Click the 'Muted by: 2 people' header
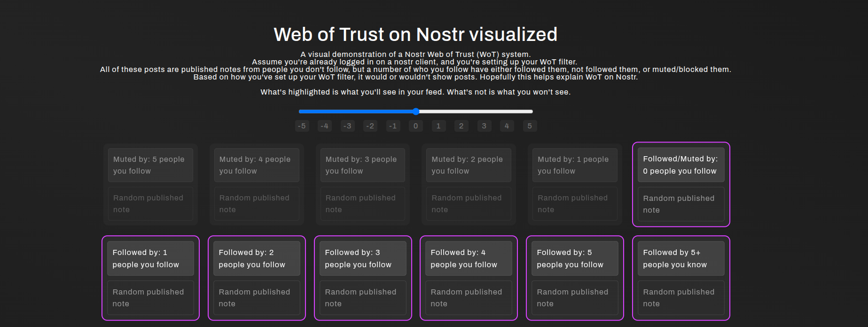Screen dimensions: 868x327 (469, 165)
